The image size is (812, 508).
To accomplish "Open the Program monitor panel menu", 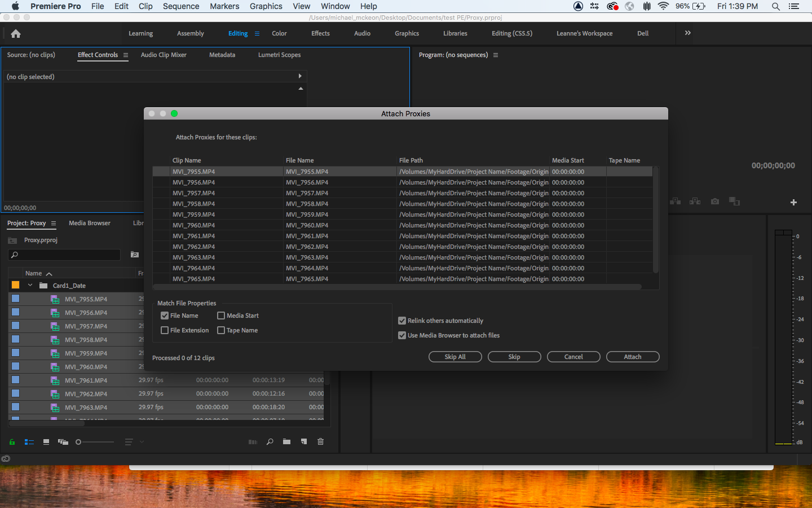I will coord(496,55).
